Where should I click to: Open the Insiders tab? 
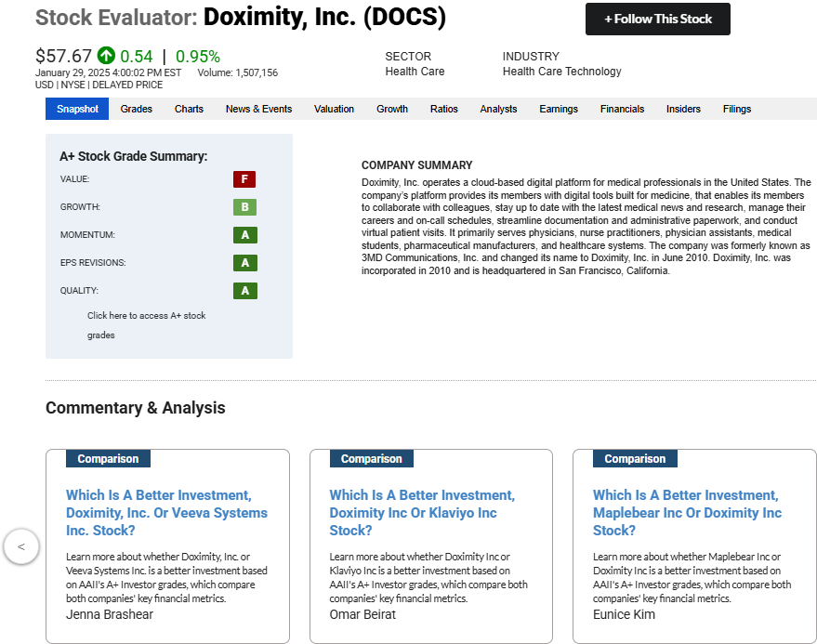pyautogui.click(x=683, y=109)
